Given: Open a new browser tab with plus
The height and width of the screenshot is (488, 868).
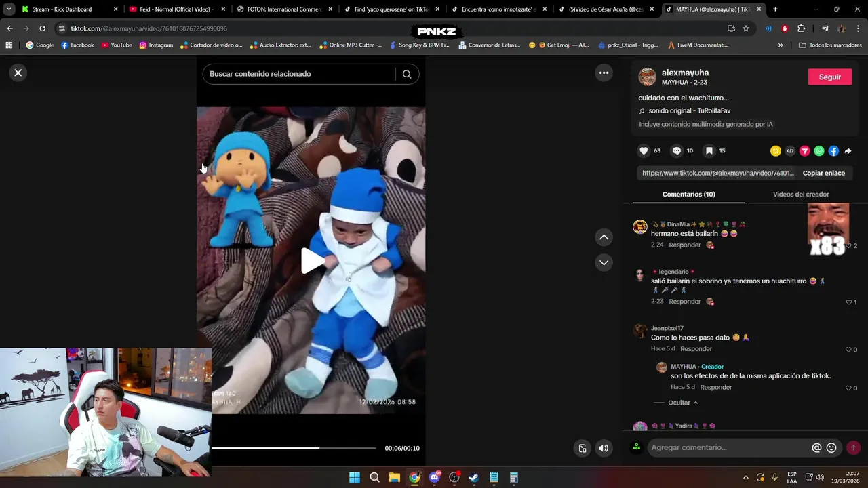Looking at the screenshot, I should tap(775, 9).
